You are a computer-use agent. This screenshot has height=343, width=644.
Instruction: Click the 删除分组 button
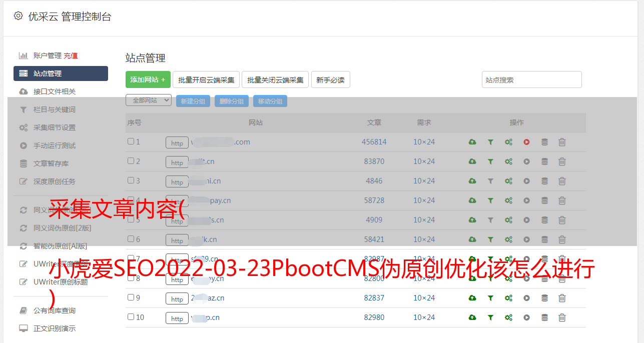[x=232, y=101]
